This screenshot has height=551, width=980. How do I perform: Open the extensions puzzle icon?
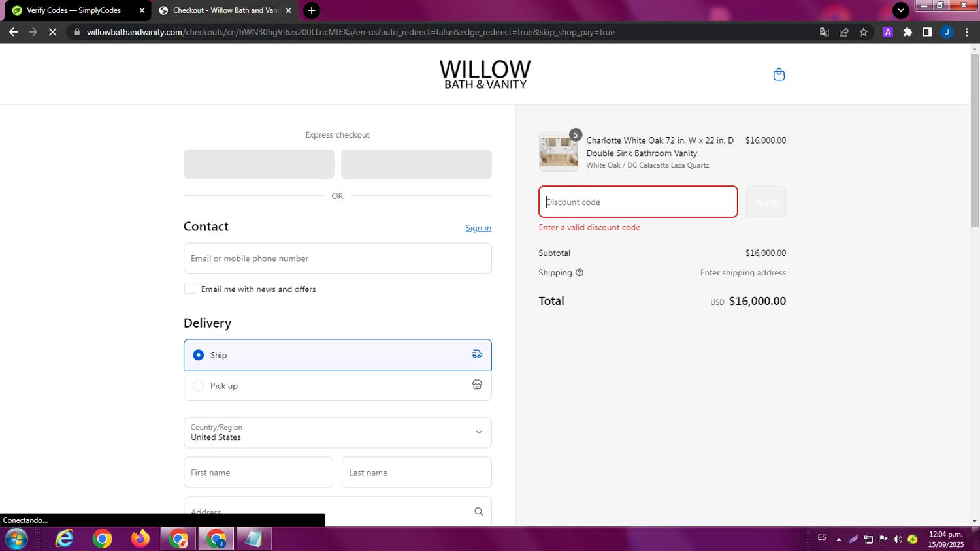(x=907, y=32)
